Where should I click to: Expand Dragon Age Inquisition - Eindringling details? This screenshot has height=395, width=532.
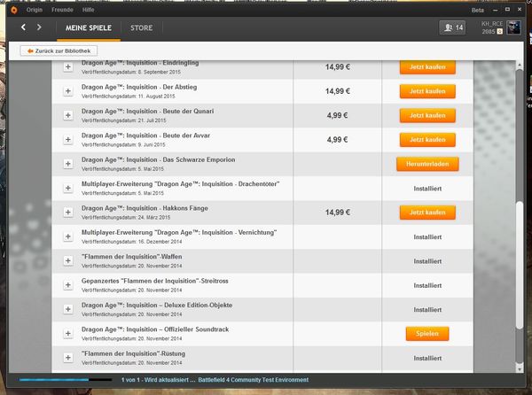67,67
